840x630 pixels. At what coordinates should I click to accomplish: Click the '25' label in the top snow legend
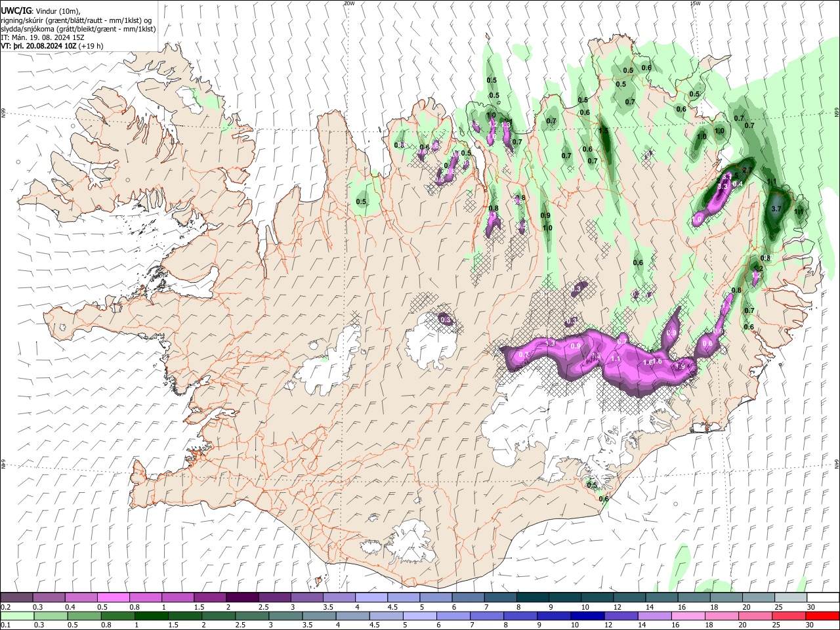point(778,607)
